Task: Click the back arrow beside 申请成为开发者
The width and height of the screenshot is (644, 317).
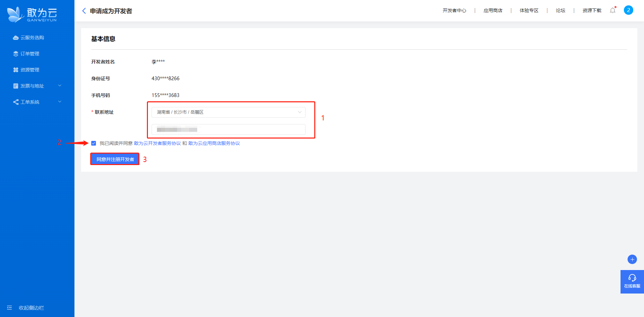Action: click(x=84, y=11)
